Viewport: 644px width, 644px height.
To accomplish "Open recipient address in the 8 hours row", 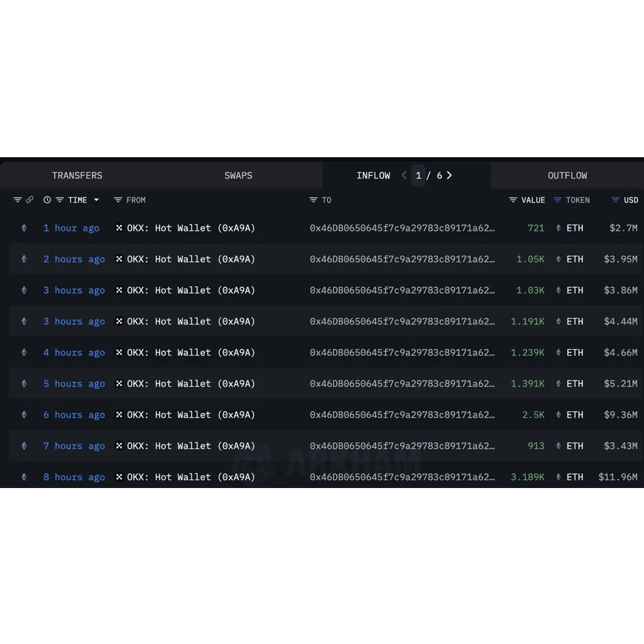I will pos(402,477).
